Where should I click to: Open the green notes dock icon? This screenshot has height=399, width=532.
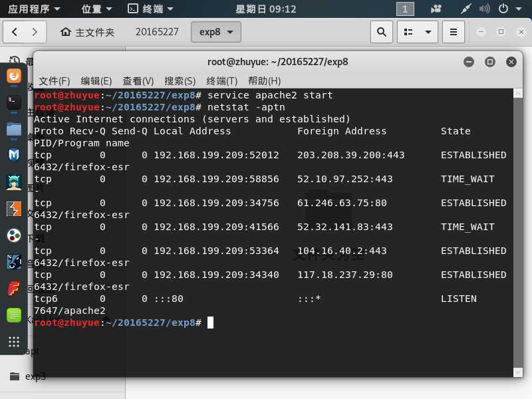[x=14, y=315]
